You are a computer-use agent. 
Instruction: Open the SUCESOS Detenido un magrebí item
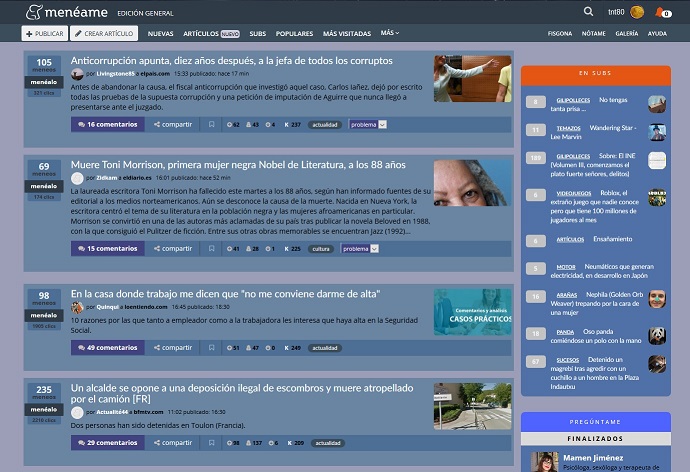coord(595,373)
